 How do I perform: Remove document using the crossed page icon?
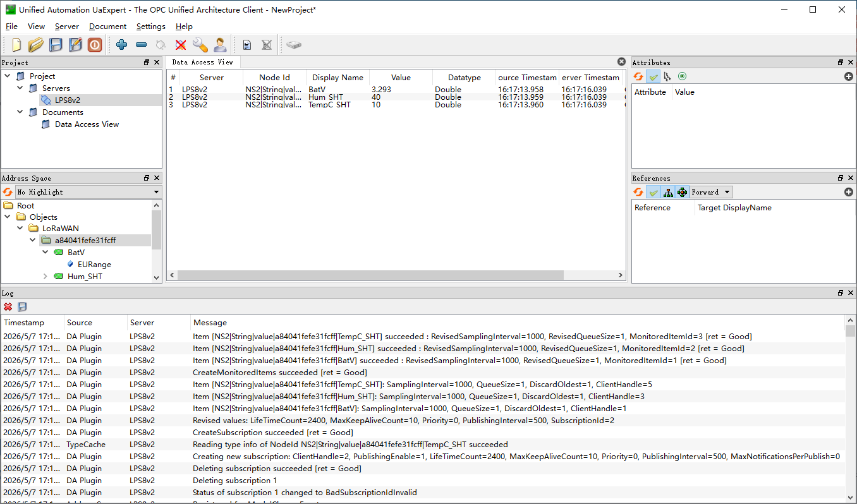267,45
